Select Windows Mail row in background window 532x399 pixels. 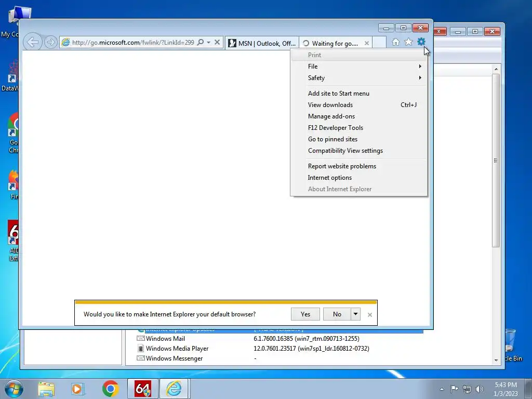tap(280, 339)
